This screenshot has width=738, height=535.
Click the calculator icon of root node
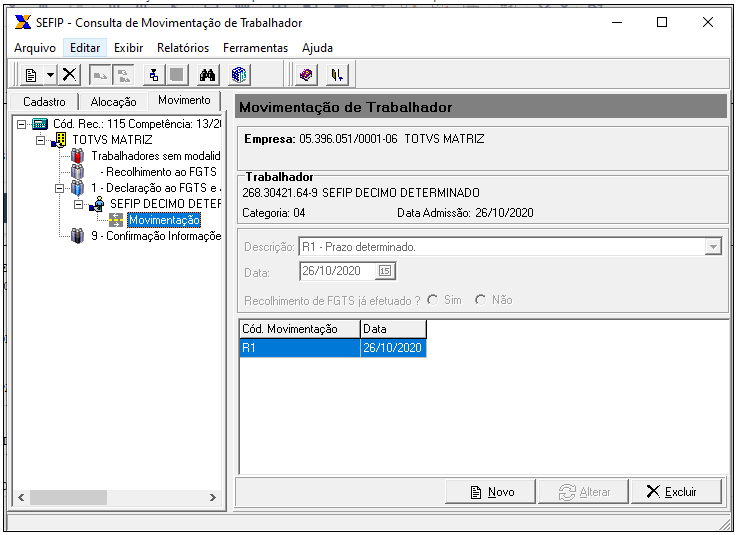(x=40, y=124)
